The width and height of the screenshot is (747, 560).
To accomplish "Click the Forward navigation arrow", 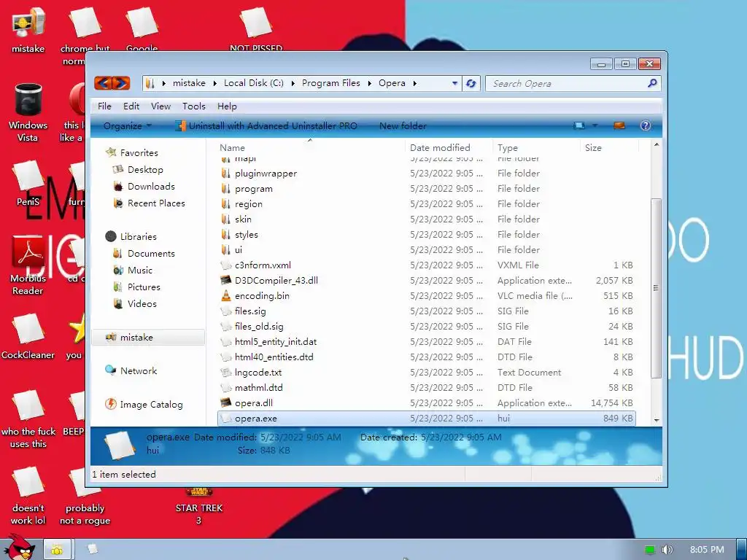I will click(x=121, y=83).
